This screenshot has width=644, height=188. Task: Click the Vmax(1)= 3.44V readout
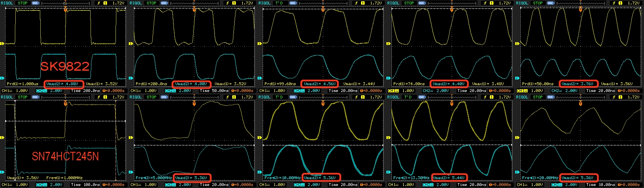pyautogui.click(x=359, y=84)
